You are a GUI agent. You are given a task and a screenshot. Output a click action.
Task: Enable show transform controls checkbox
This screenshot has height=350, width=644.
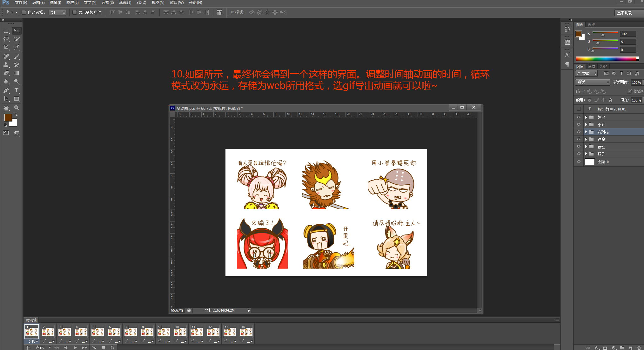coord(75,12)
